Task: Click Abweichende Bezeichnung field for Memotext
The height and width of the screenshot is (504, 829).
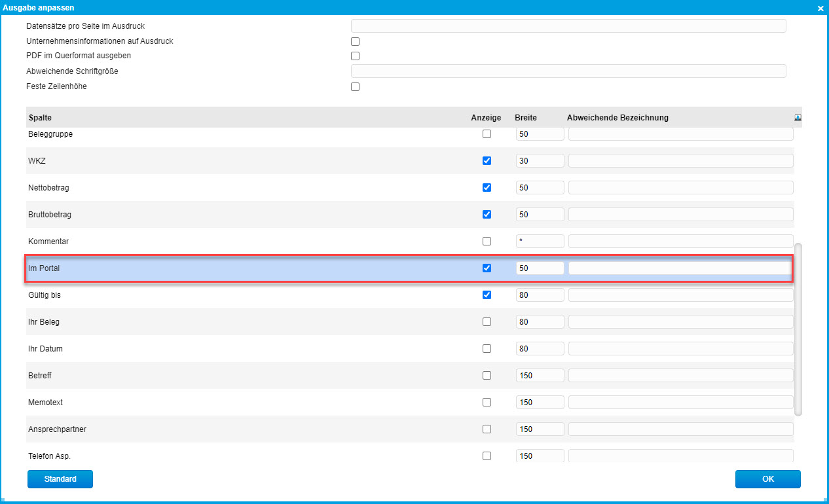Action: (x=680, y=403)
